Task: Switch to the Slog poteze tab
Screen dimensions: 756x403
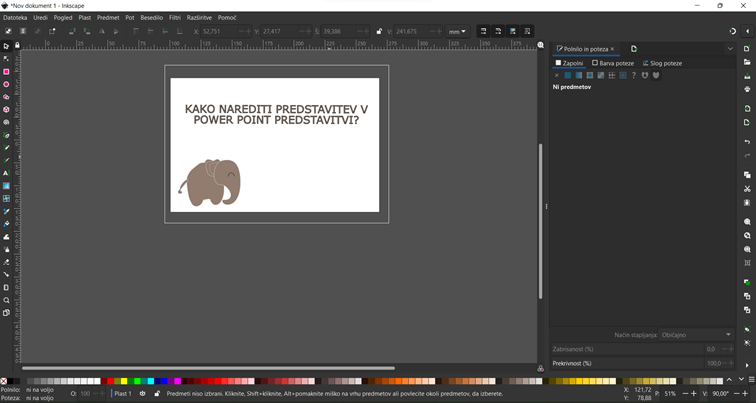Action: coord(662,63)
